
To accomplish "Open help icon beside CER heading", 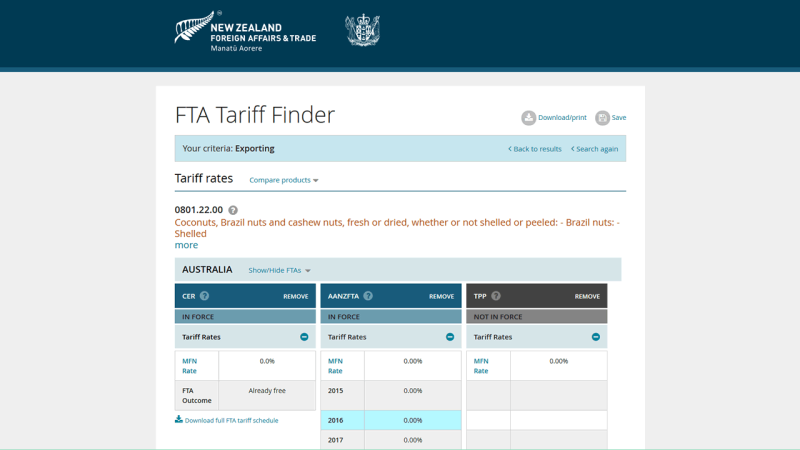I will [x=204, y=296].
